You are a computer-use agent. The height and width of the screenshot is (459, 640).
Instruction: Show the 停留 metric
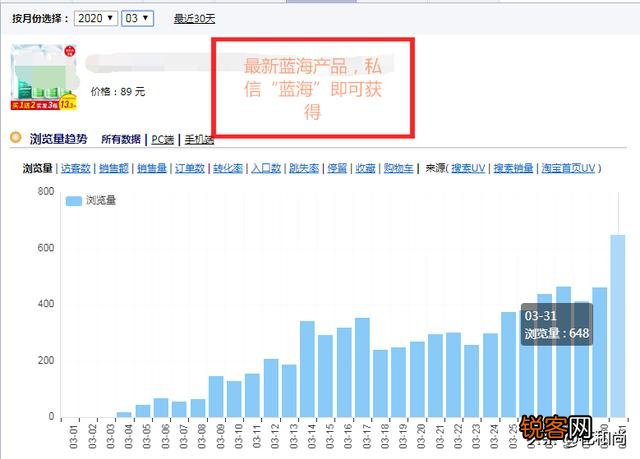(337, 168)
